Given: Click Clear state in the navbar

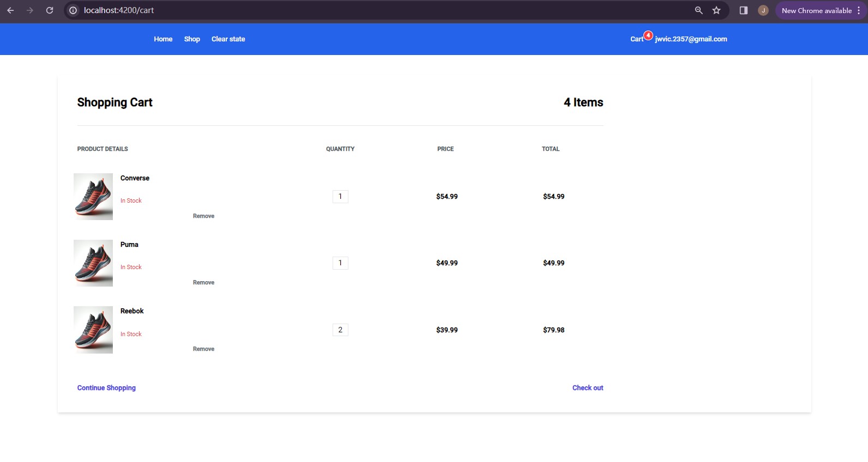Looking at the screenshot, I should pyautogui.click(x=228, y=39).
